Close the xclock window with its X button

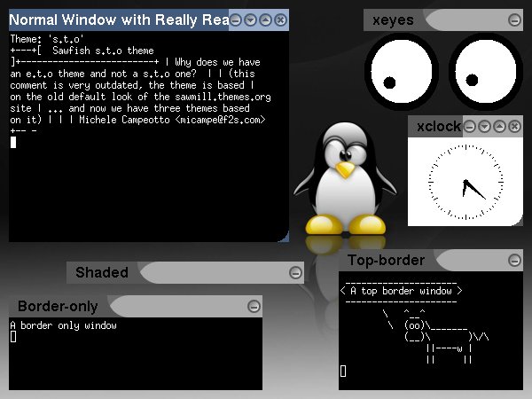(514, 127)
